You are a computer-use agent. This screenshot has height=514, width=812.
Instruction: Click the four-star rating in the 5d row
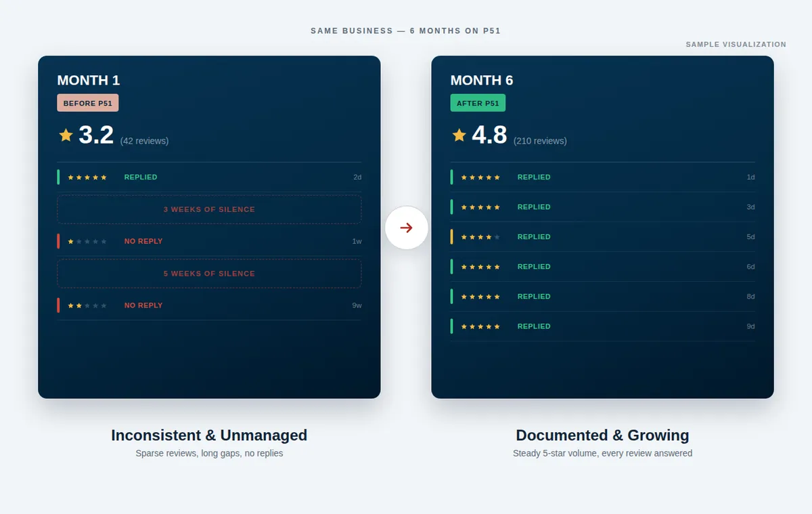point(480,237)
